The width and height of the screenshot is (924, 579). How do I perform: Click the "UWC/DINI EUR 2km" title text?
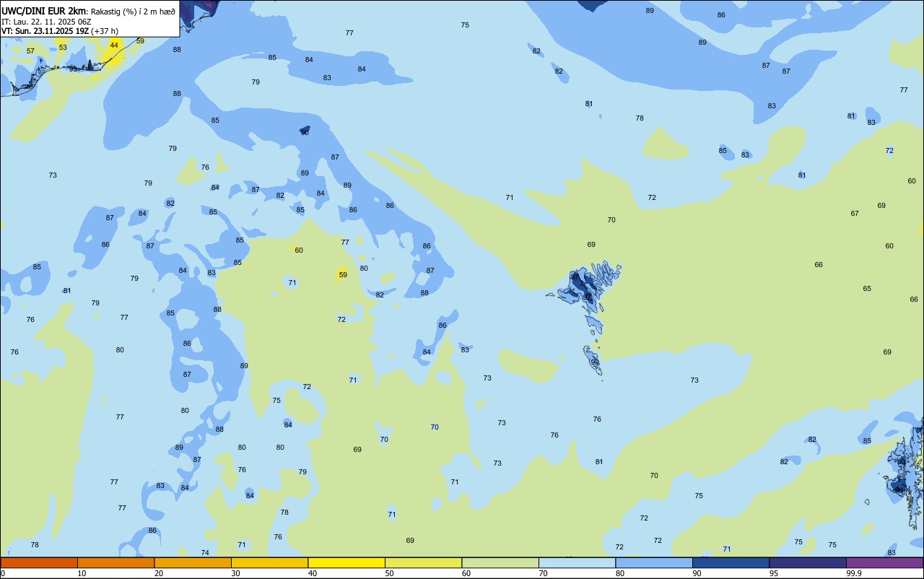(44, 11)
